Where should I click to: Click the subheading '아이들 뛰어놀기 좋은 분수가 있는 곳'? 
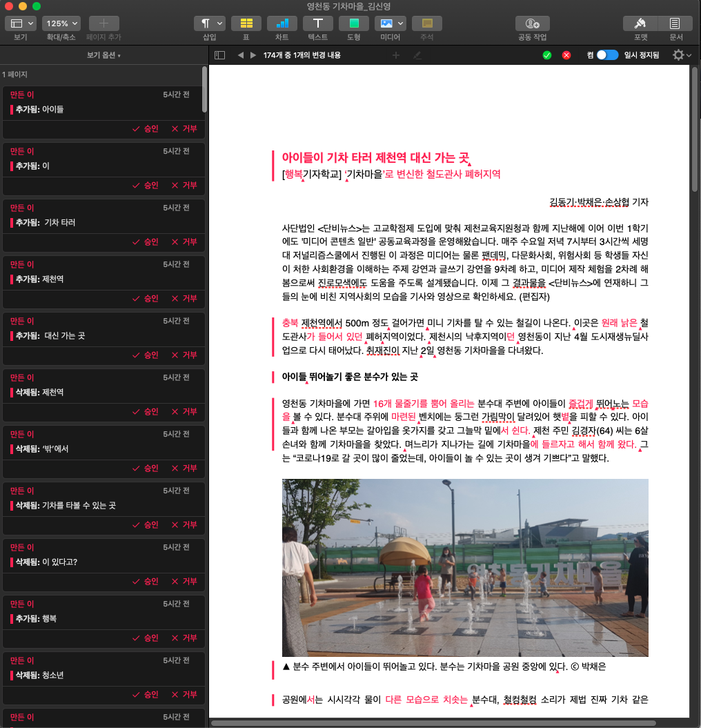(x=350, y=377)
